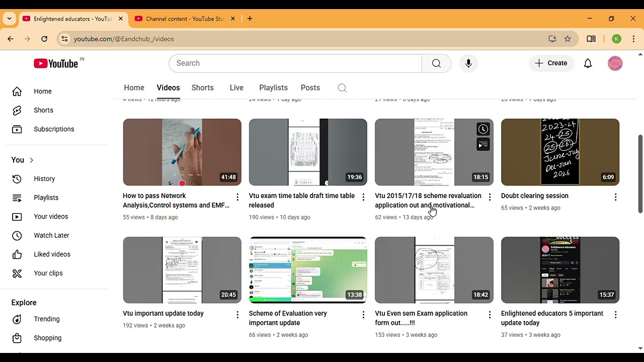
Task: Open options menu for Even sem Exam video
Action: point(490,315)
